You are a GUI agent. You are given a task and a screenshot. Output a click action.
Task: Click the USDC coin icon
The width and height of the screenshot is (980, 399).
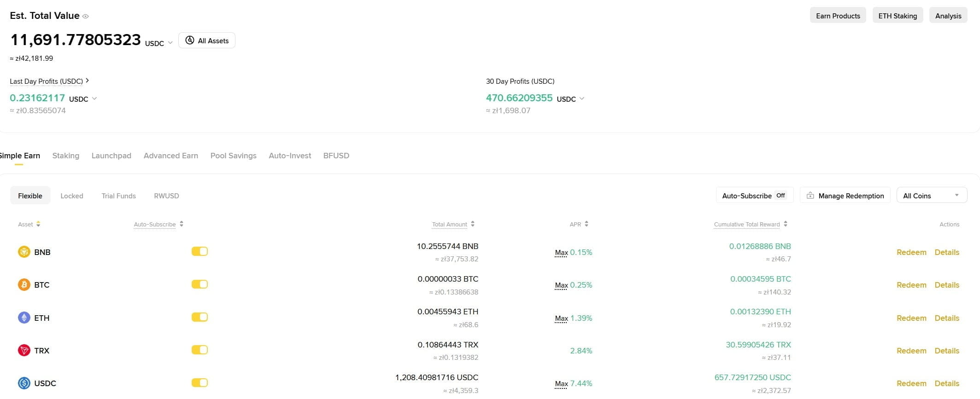[24, 383]
